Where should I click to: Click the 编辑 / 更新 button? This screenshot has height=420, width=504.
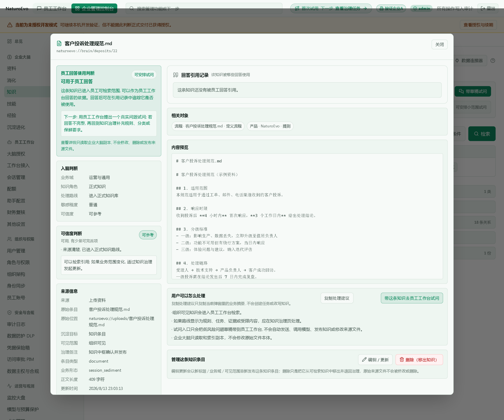[x=375, y=359]
